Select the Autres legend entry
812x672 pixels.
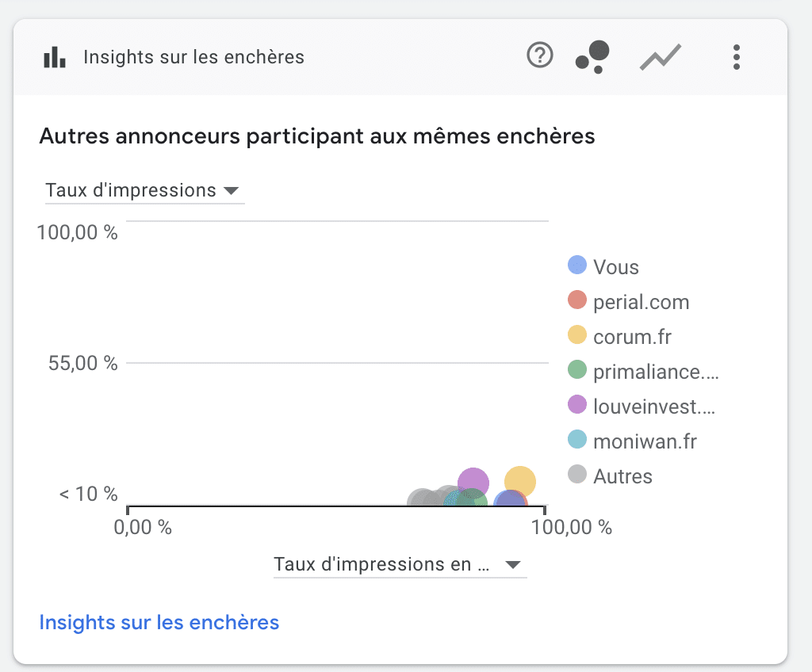tap(610, 475)
